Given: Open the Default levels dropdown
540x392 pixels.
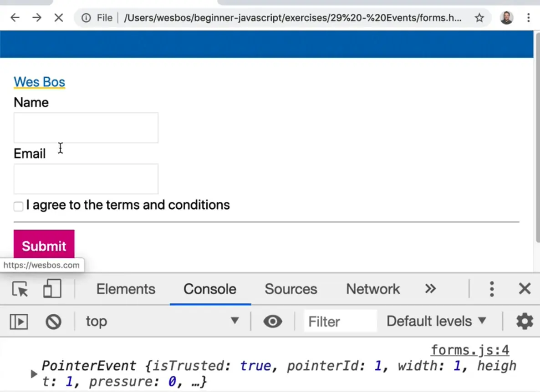Looking at the screenshot, I should click(436, 321).
